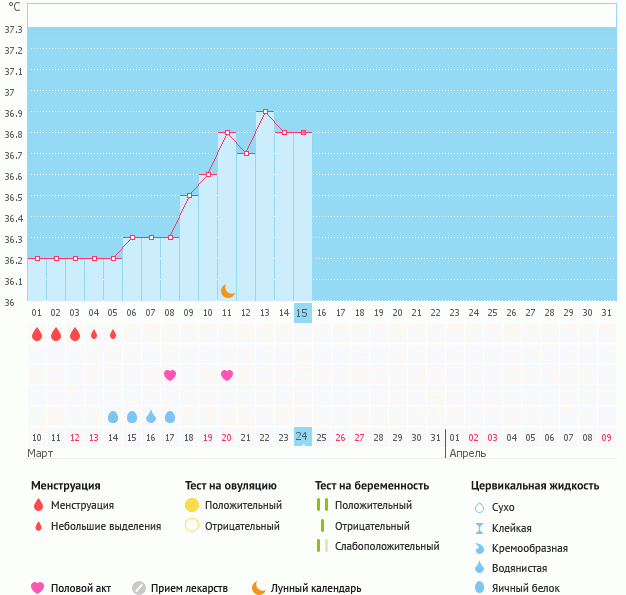The height and width of the screenshot is (595, 626).
Task: Click the small red spotting drop on day 05
Action: pos(113,334)
